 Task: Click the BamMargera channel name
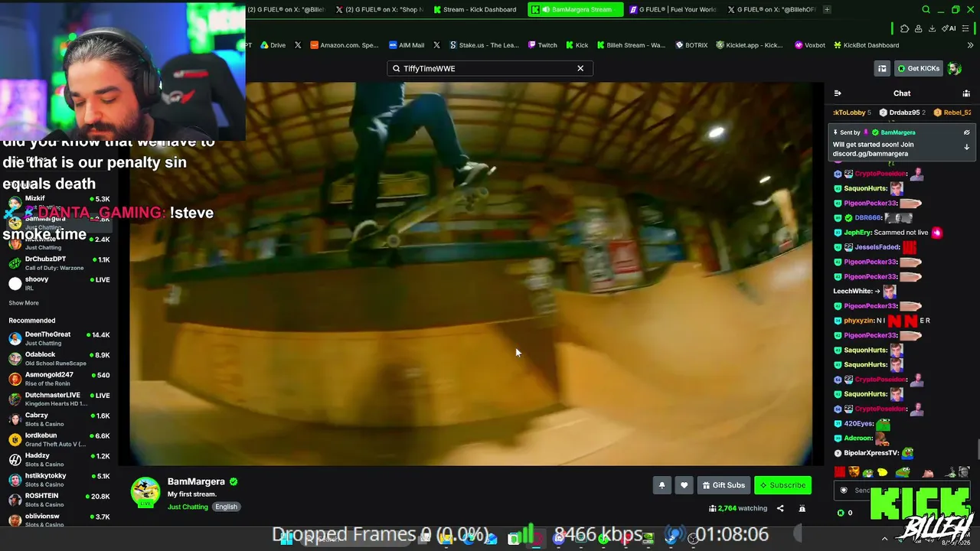click(196, 481)
